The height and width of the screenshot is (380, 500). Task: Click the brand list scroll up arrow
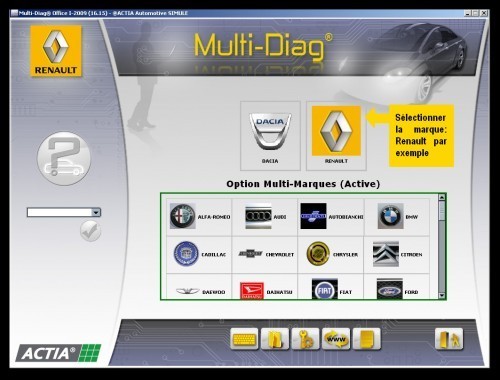pos(442,197)
